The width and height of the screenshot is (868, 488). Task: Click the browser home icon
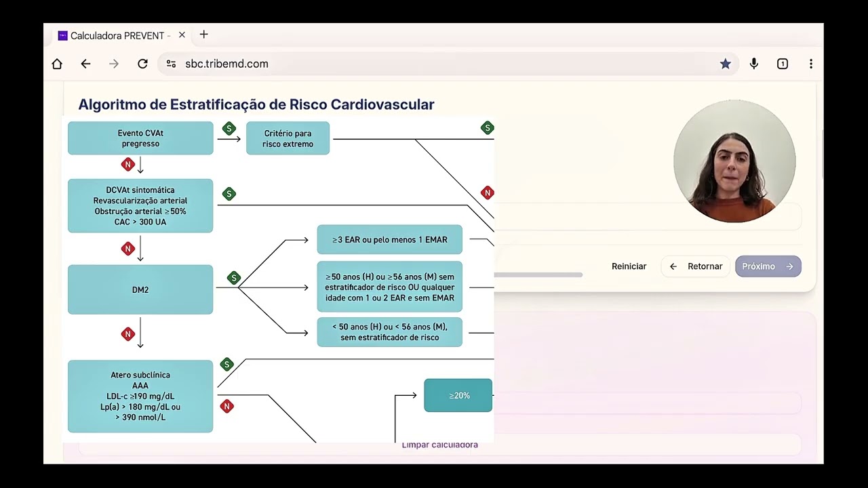tap(57, 64)
